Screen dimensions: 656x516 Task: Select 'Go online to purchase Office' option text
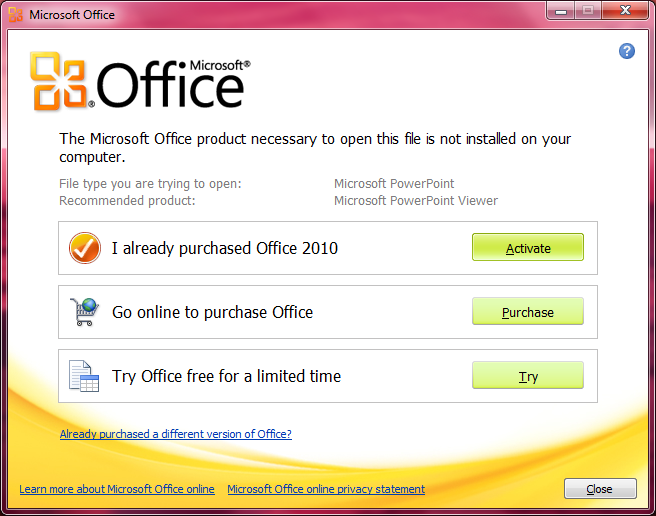[213, 312]
